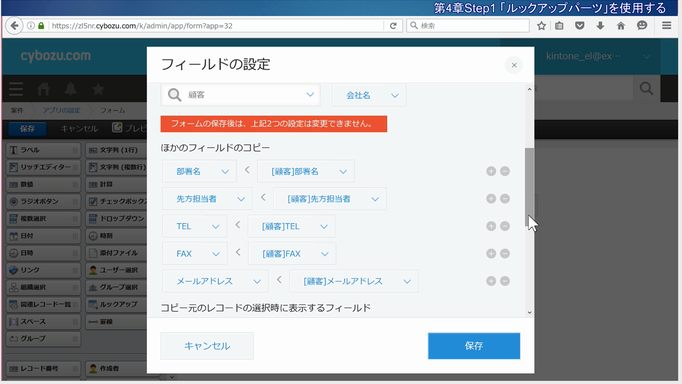Select the ラベル field part
This screenshot has height=384, width=682.
(43, 150)
